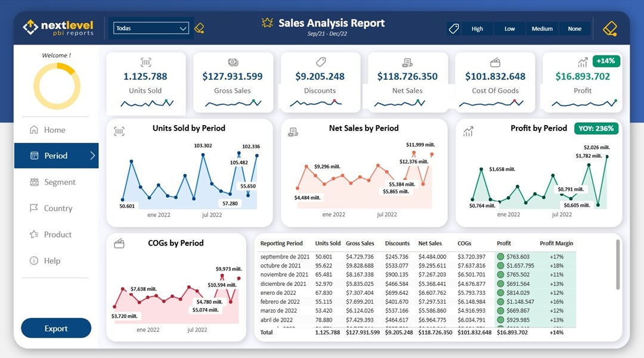
Task: Click the yellow eraser filter-reset icon top right
Action: [609, 28]
